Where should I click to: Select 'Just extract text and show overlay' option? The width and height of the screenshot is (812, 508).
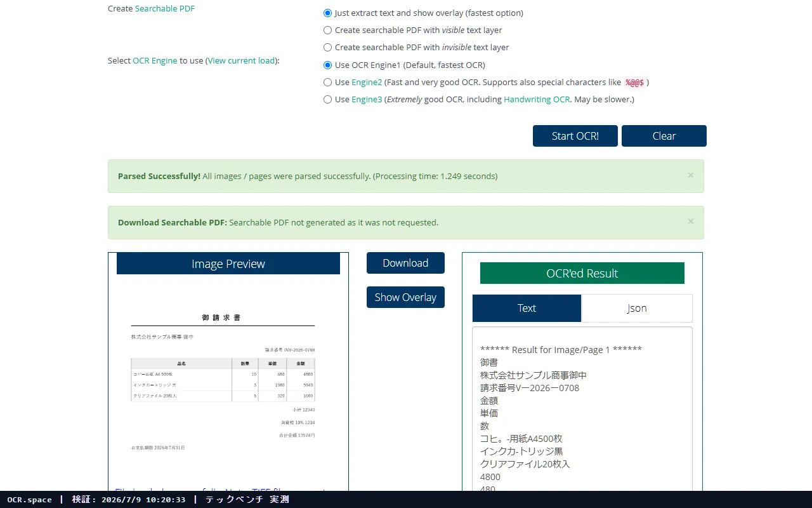point(327,13)
